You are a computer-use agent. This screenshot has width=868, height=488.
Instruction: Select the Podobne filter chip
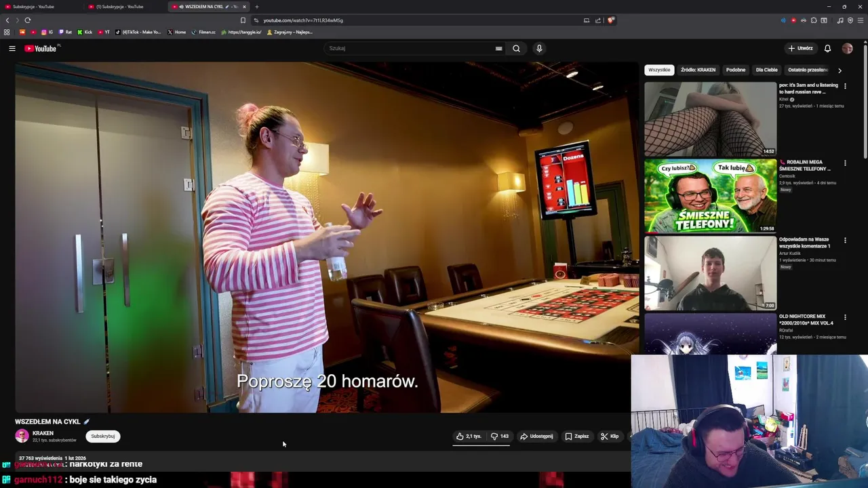tap(736, 70)
